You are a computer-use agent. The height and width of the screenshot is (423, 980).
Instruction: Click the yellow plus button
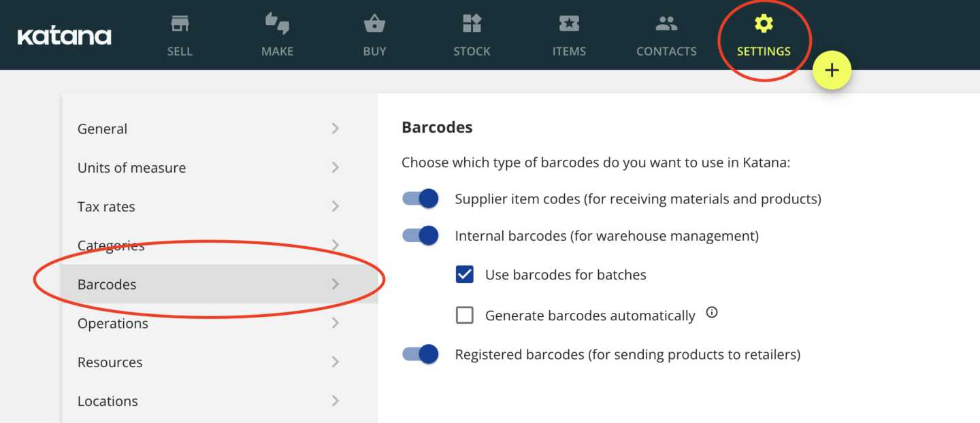click(832, 69)
